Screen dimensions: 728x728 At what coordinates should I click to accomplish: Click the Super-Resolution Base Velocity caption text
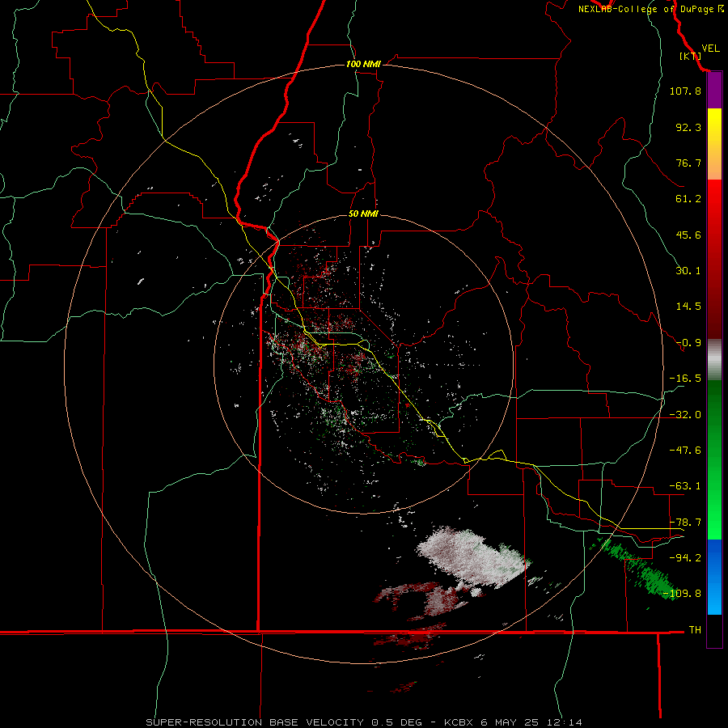[x=363, y=722]
